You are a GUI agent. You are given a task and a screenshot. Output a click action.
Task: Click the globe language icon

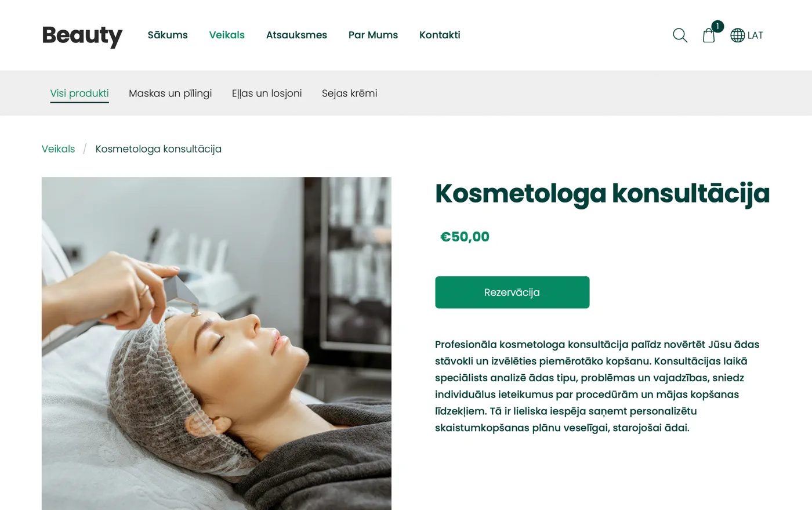[737, 35]
